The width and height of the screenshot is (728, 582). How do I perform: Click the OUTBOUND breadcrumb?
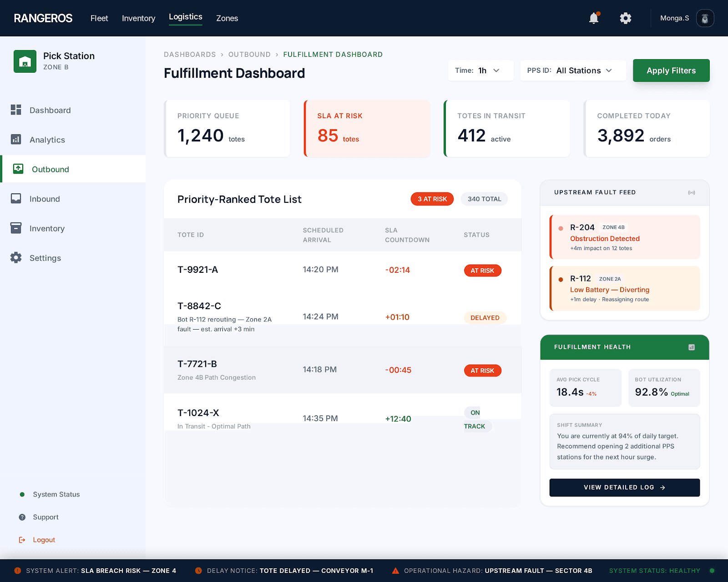249,55
